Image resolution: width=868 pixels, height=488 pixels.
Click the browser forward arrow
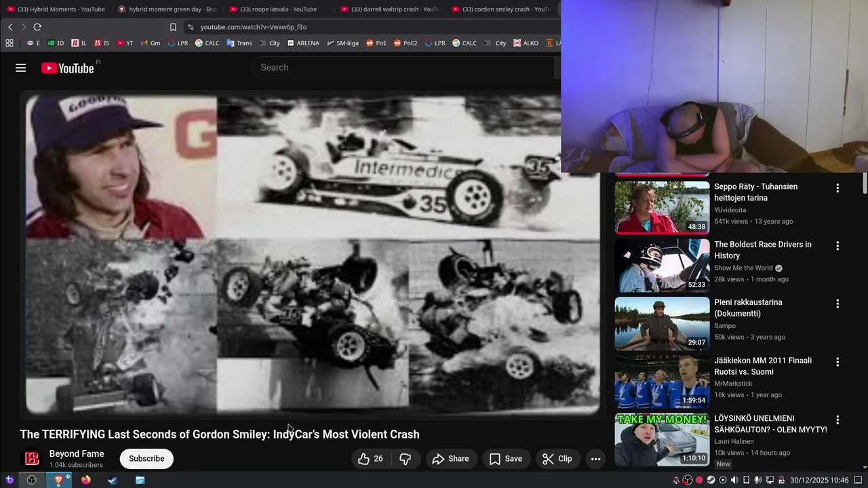(x=24, y=27)
